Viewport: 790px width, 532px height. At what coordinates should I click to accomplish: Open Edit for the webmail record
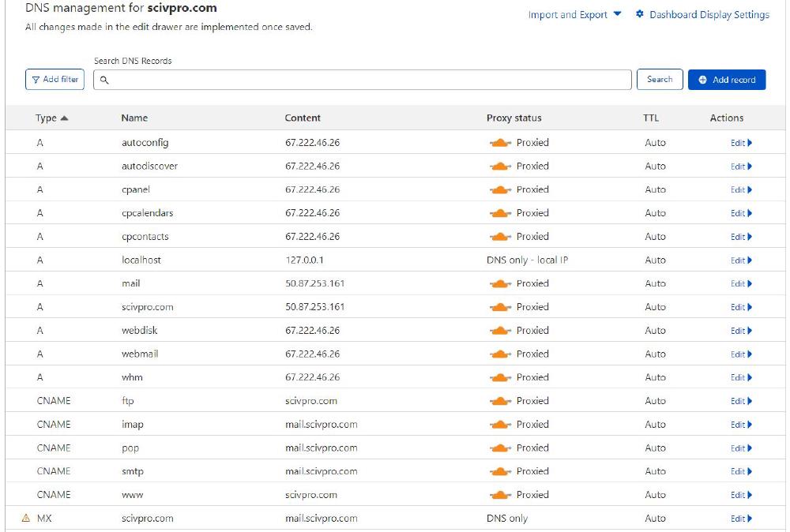pyautogui.click(x=741, y=354)
